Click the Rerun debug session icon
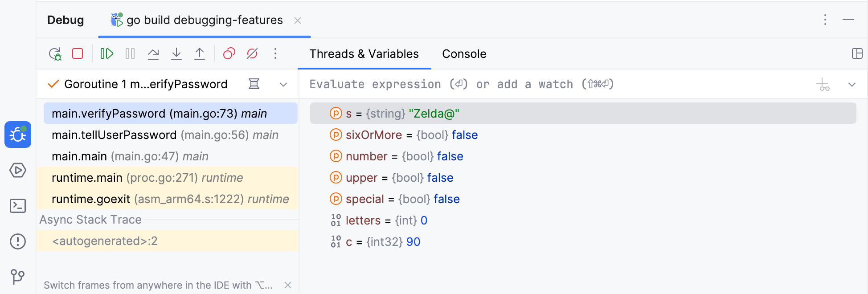868x294 pixels. point(55,54)
